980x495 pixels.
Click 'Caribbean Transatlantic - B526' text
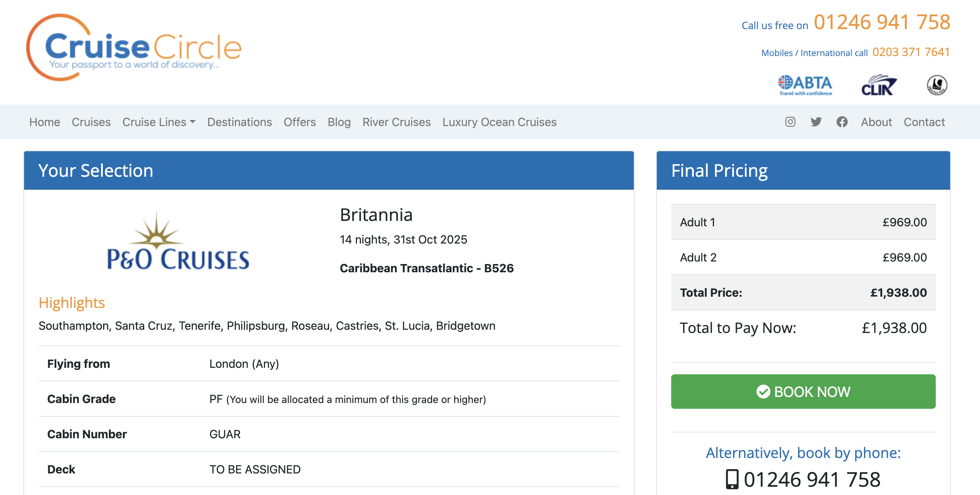pos(426,268)
